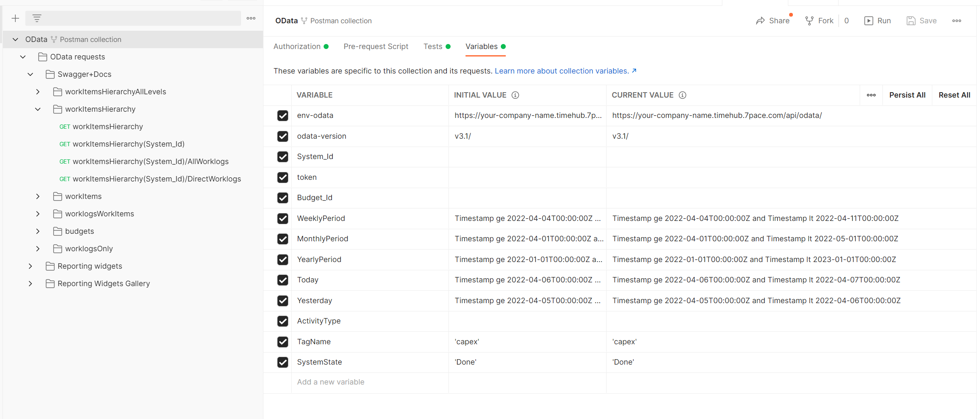Viewport: 980px width, 419px height.
Task: Expand the workItems folder
Action: coord(38,196)
